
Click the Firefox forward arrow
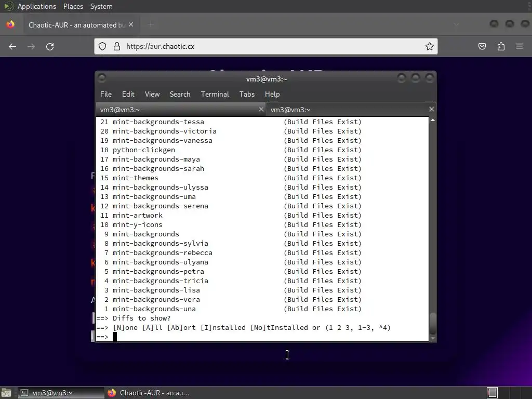pyautogui.click(x=31, y=46)
